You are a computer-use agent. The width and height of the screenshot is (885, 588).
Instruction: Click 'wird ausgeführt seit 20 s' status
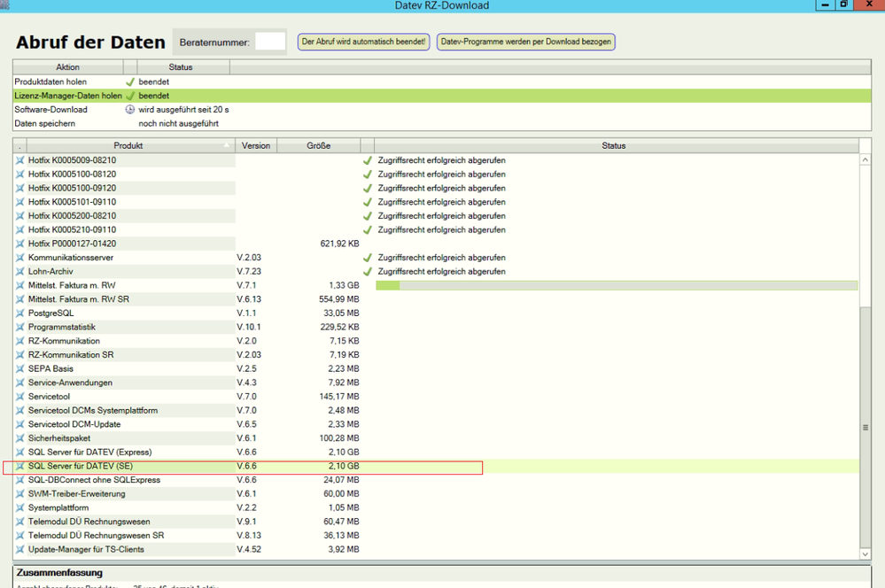[183, 110]
